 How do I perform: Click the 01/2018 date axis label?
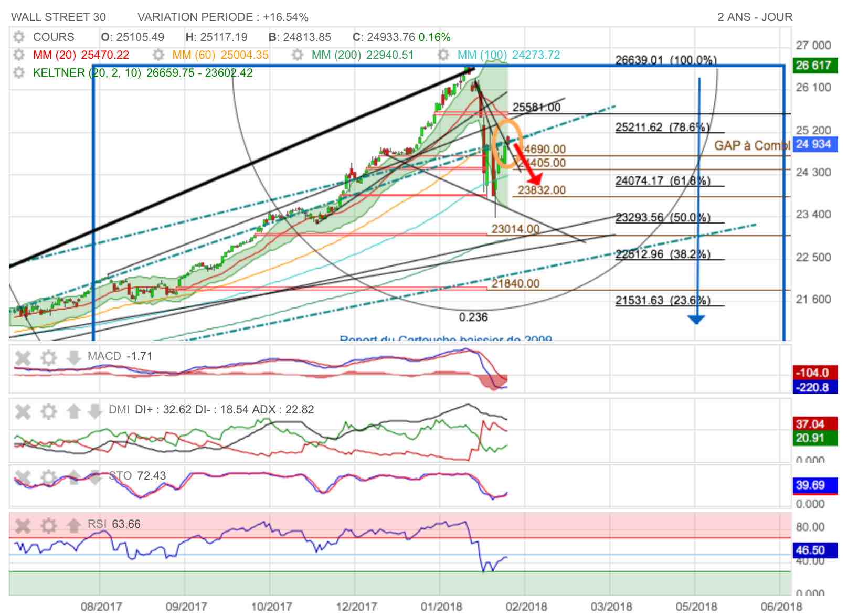coord(441,607)
